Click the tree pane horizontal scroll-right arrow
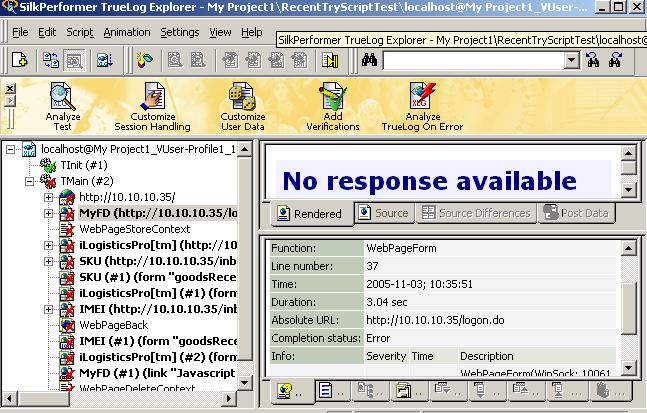This screenshot has height=413, width=647. pos(229,399)
